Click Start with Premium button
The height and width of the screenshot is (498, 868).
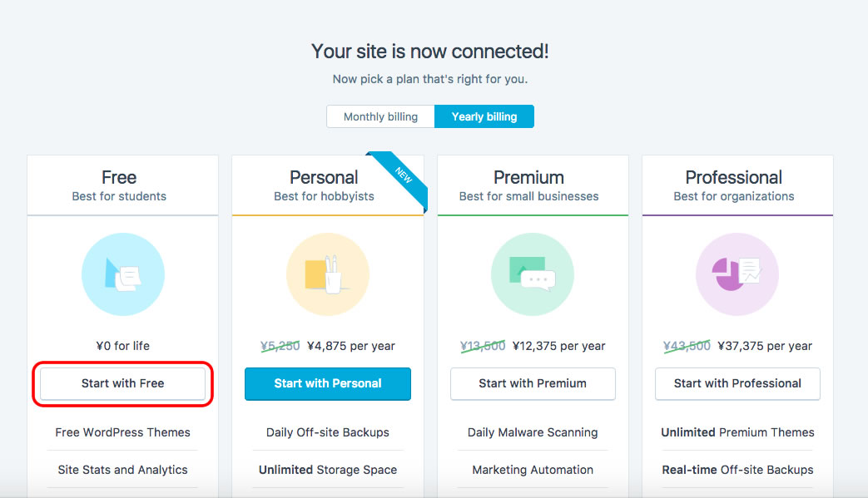click(533, 383)
